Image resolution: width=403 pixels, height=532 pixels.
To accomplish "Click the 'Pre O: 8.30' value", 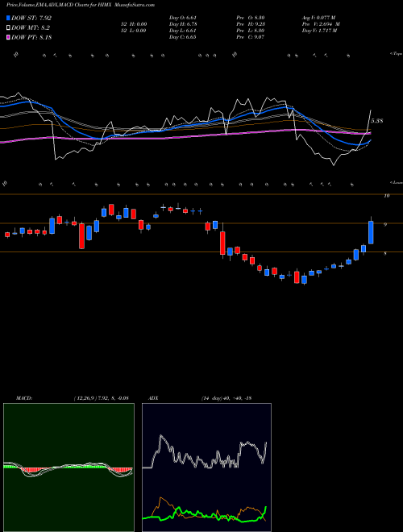I will tap(251, 18).
